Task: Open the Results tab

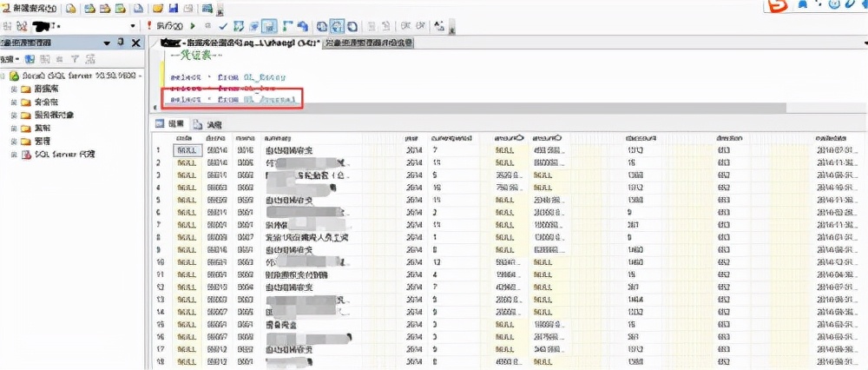Action: (170, 124)
